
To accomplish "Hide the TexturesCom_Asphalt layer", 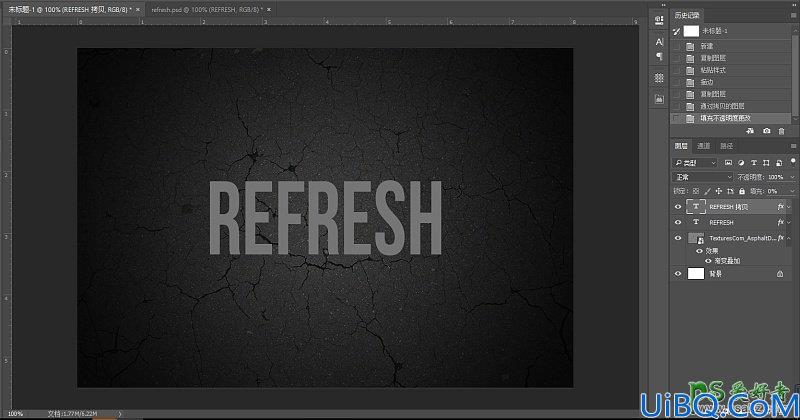I will pos(678,238).
